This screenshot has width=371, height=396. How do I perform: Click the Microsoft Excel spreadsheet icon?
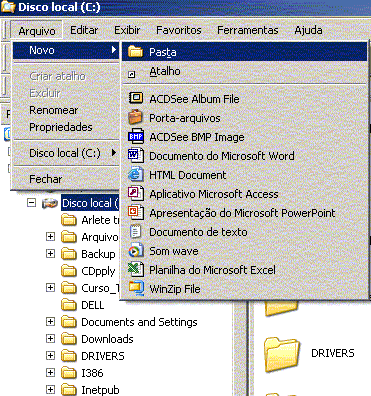tap(136, 269)
